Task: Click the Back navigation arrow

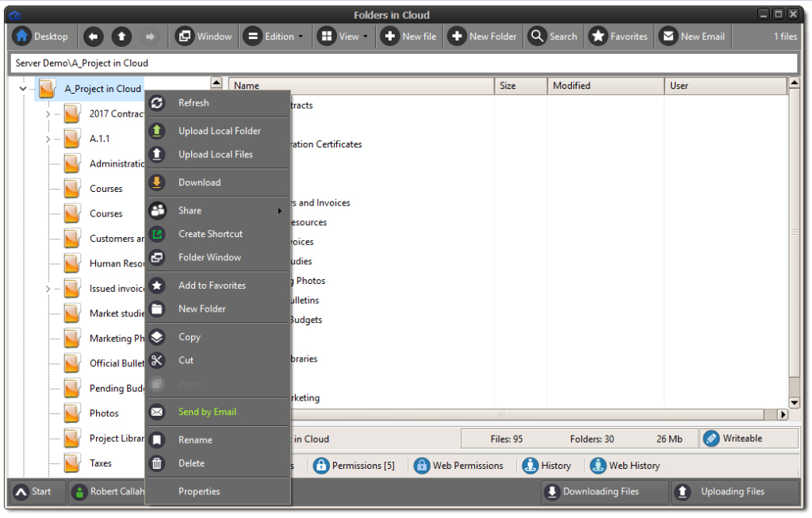Action: click(x=93, y=36)
